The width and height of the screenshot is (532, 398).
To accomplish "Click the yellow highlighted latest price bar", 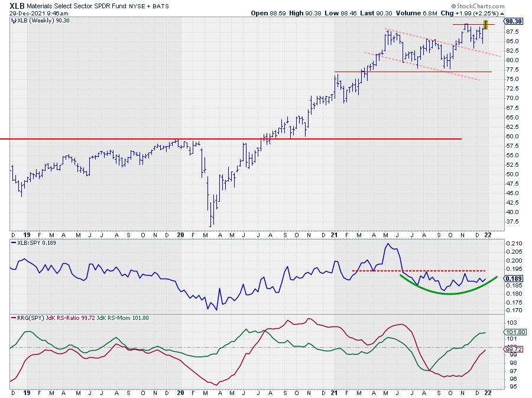I will pyautogui.click(x=485, y=25).
